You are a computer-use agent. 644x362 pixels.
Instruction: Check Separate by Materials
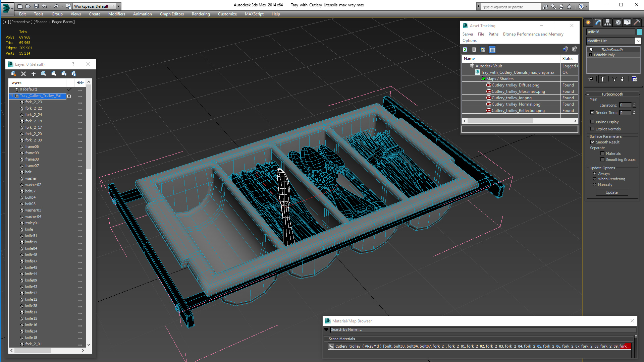pos(602,154)
